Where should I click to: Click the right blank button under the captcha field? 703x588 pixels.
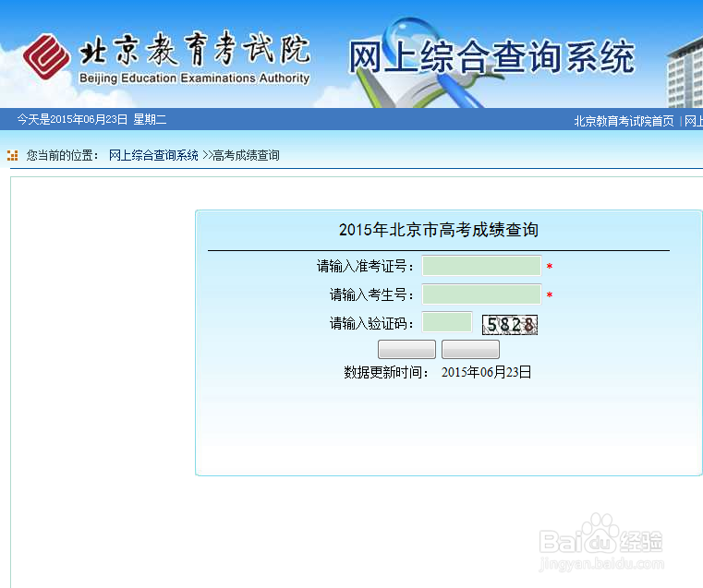tap(470, 349)
